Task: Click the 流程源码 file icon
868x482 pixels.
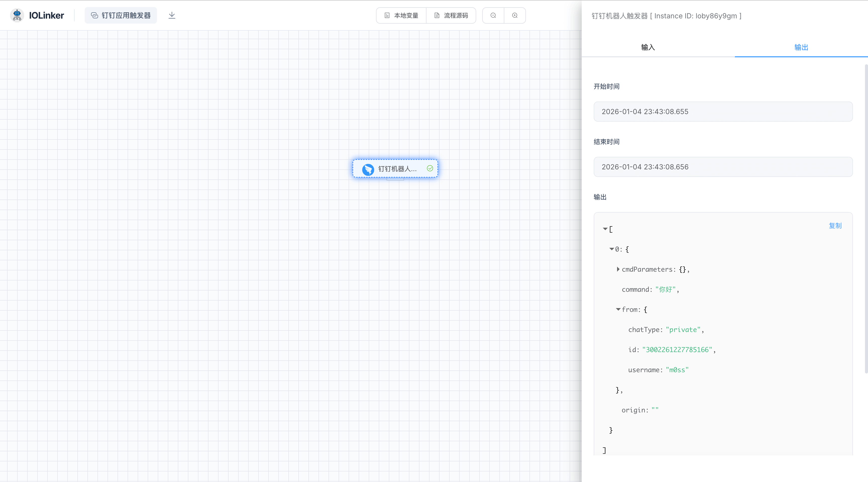Action: [x=437, y=16]
